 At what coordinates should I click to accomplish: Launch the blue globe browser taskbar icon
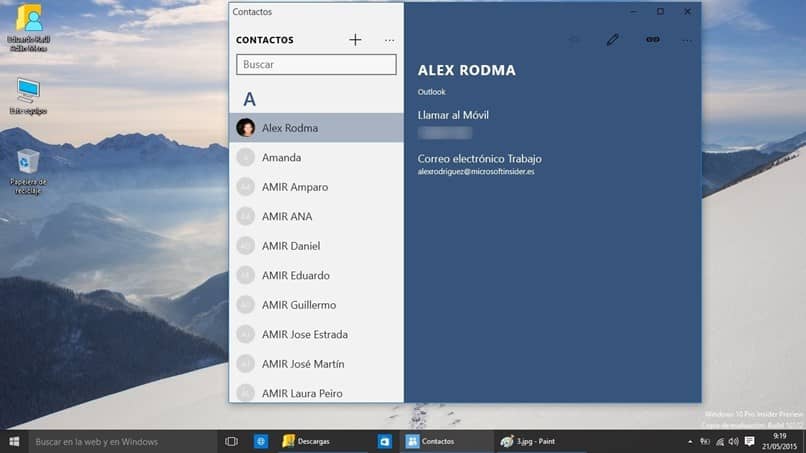point(261,441)
